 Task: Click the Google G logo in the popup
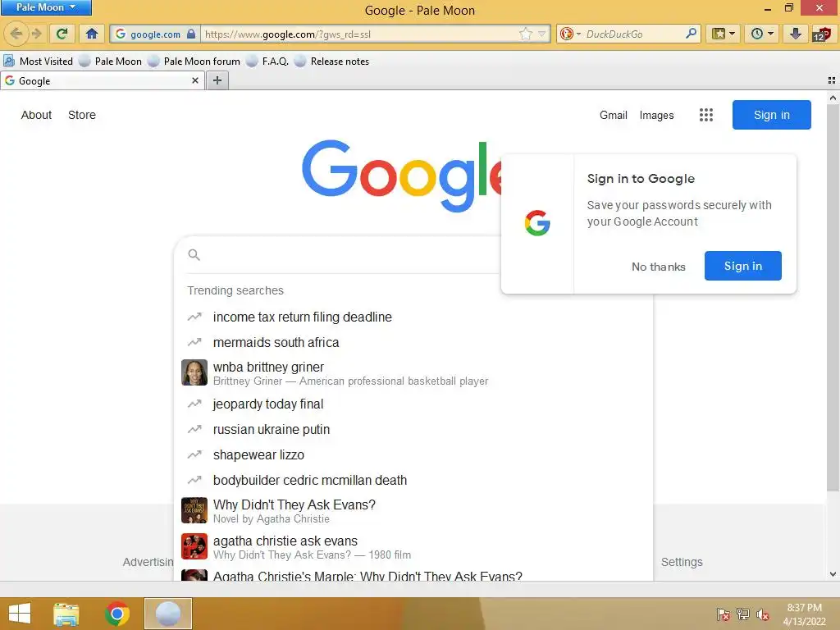coord(537,223)
